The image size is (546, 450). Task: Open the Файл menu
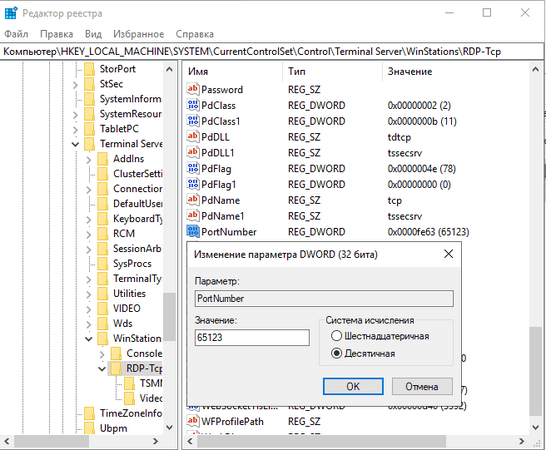pos(16,34)
